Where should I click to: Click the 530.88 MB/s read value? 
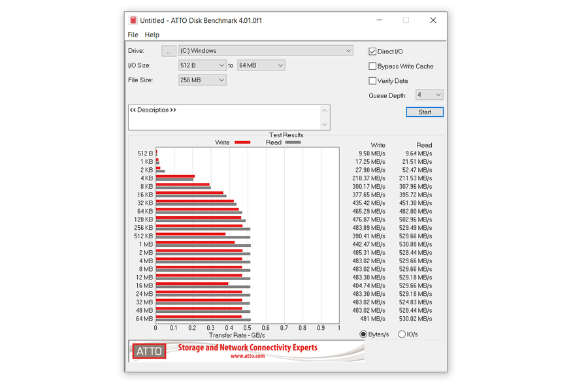(x=416, y=244)
